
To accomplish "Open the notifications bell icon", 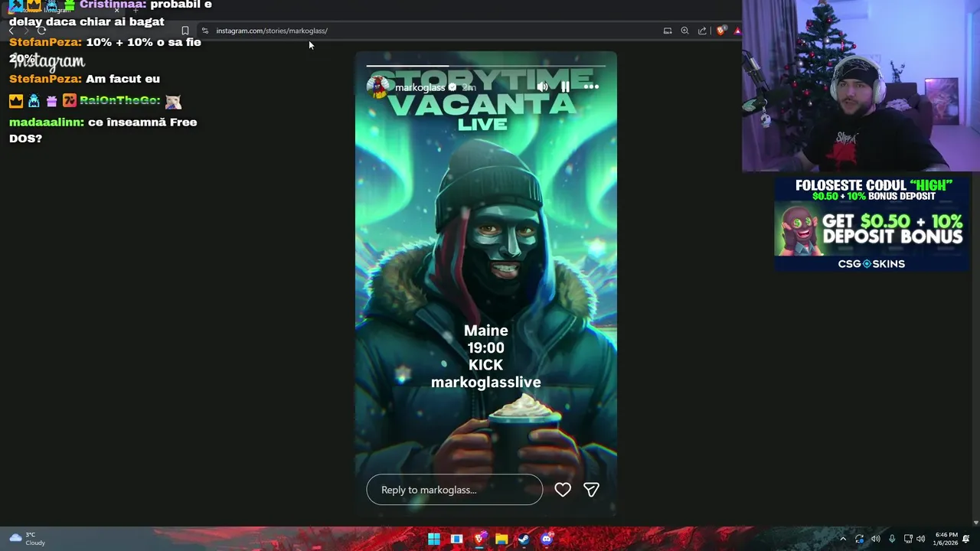I will click(966, 539).
